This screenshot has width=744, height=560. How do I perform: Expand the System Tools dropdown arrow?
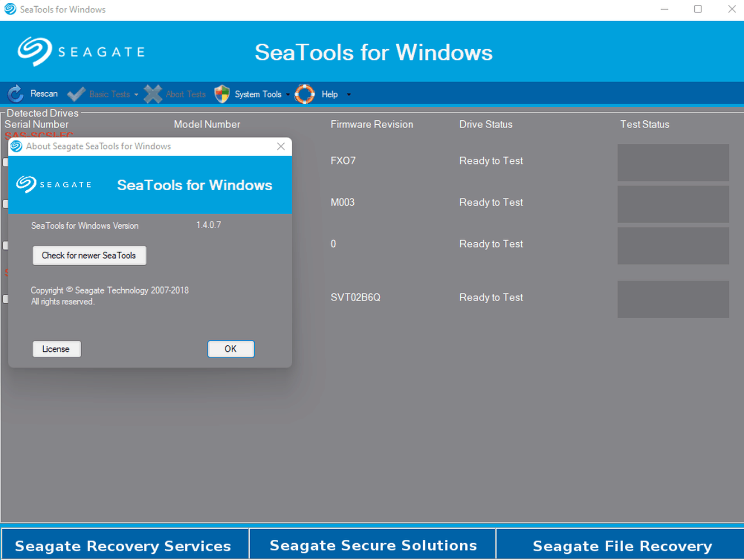point(288,95)
